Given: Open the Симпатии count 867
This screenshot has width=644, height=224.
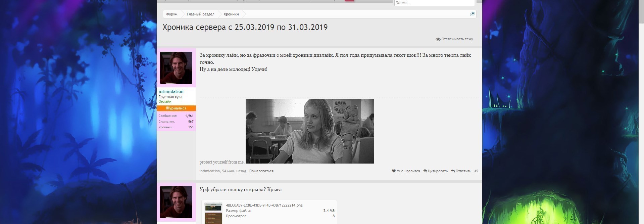Looking at the screenshot, I should coord(191,122).
